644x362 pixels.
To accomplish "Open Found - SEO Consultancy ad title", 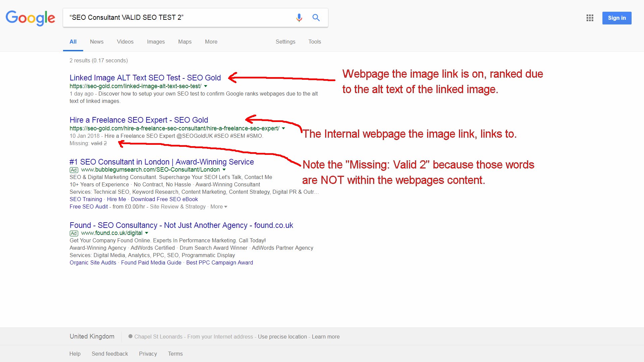I will (x=181, y=225).
